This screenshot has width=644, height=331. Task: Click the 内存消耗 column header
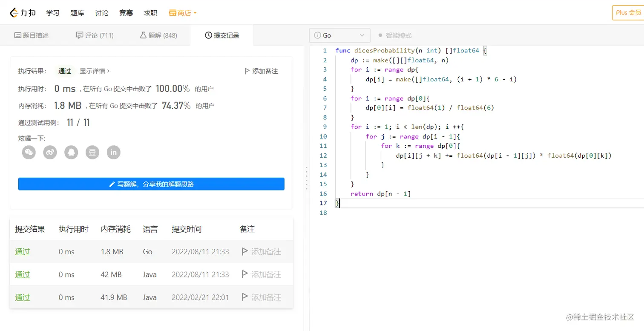(115, 229)
